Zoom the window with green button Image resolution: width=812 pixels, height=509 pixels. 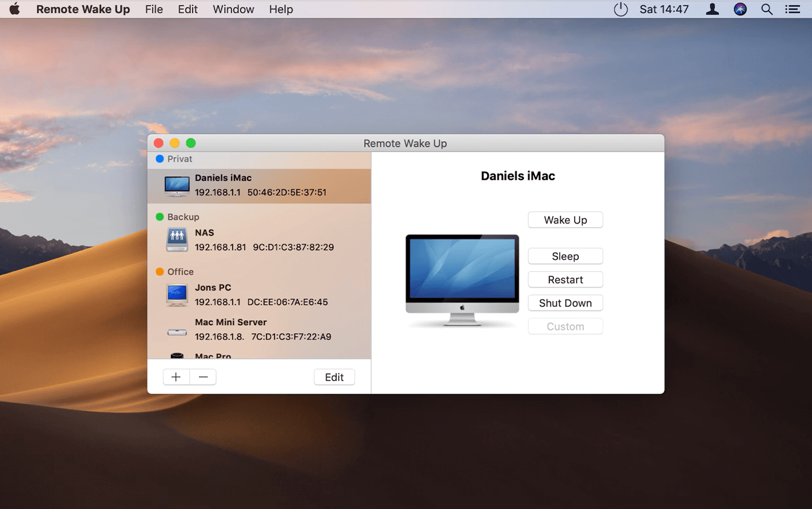(x=191, y=143)
